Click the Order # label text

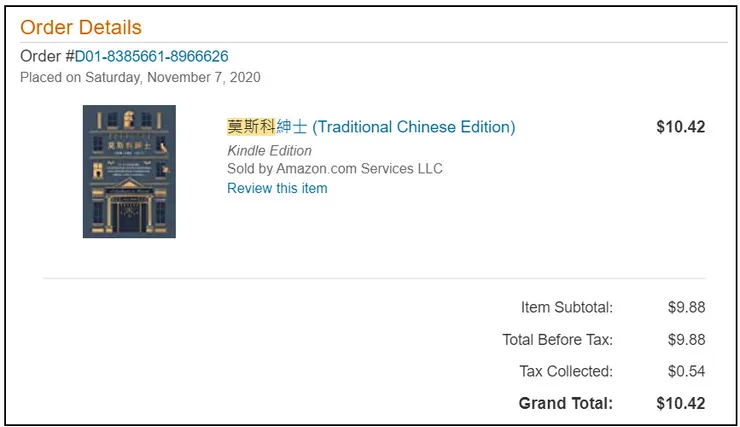click(x=47, y=56)
